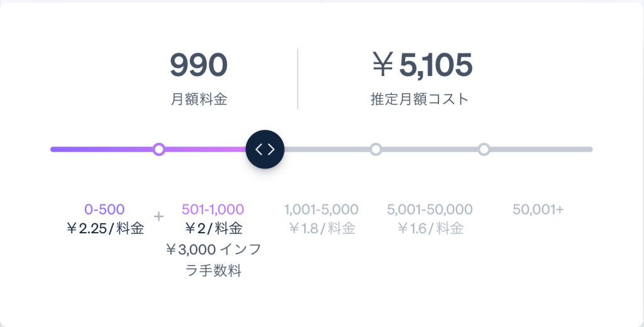
Task: Click the dark slider handle with arrows
Action: click(265, 150)
